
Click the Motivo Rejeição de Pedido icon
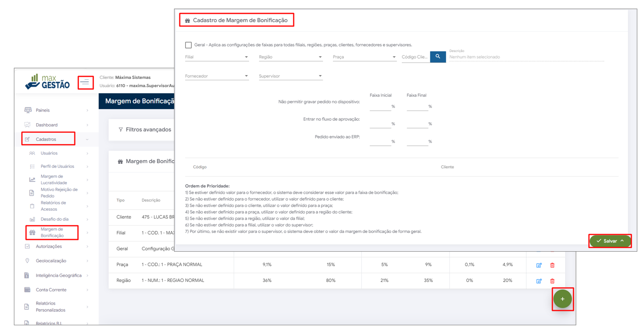tap(32, 193)
